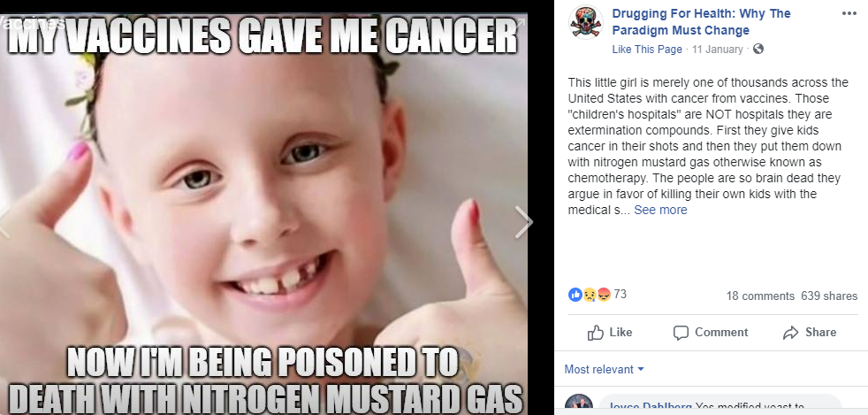The image size is (868, 415).
Task: Open the 11 January post date link
Action: coord(718,50)
